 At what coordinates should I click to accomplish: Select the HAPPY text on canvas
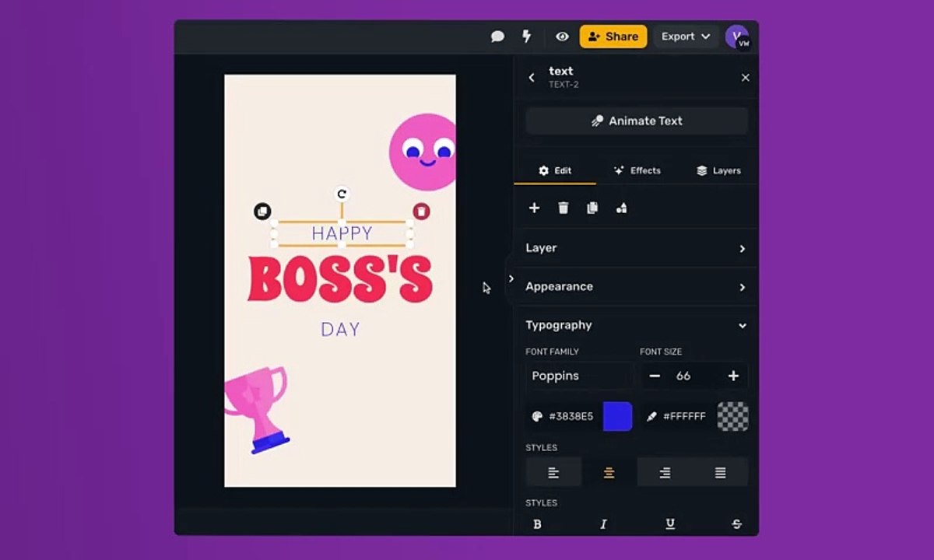point(342,233)
